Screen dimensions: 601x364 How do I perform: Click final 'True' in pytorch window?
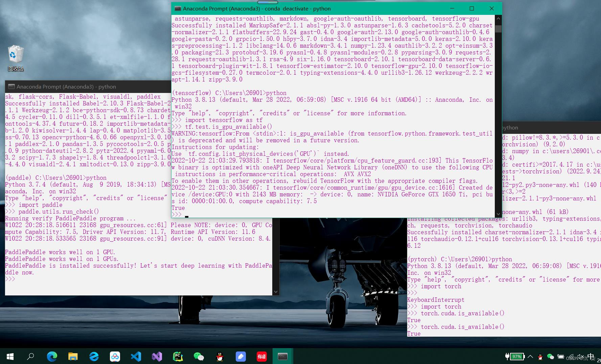414,334
